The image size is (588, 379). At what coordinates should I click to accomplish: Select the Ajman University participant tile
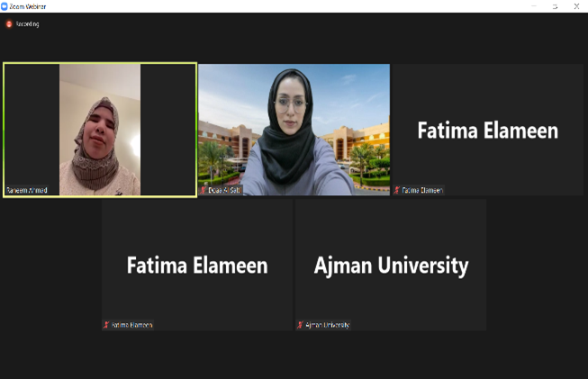click(391, 265)
